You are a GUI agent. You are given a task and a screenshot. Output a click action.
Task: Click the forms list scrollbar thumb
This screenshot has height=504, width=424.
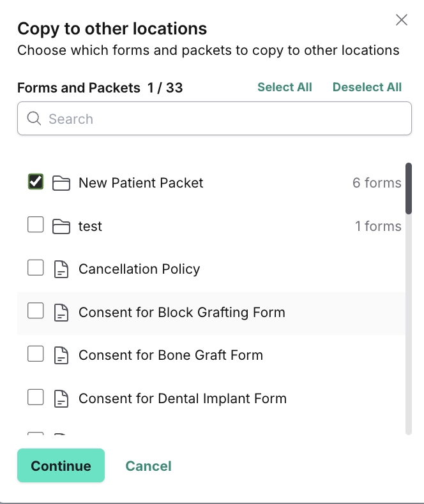click(409, 189)
